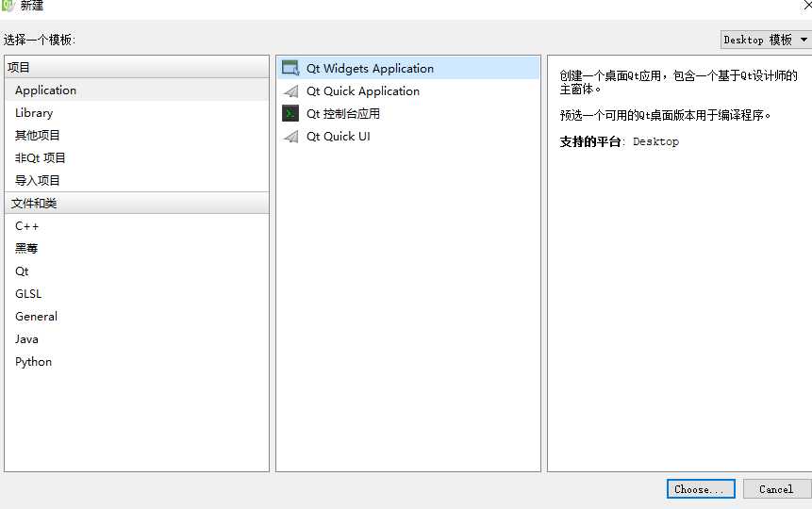Select Java file category
This screenshot has height=509, width=812.
[137, 339]
